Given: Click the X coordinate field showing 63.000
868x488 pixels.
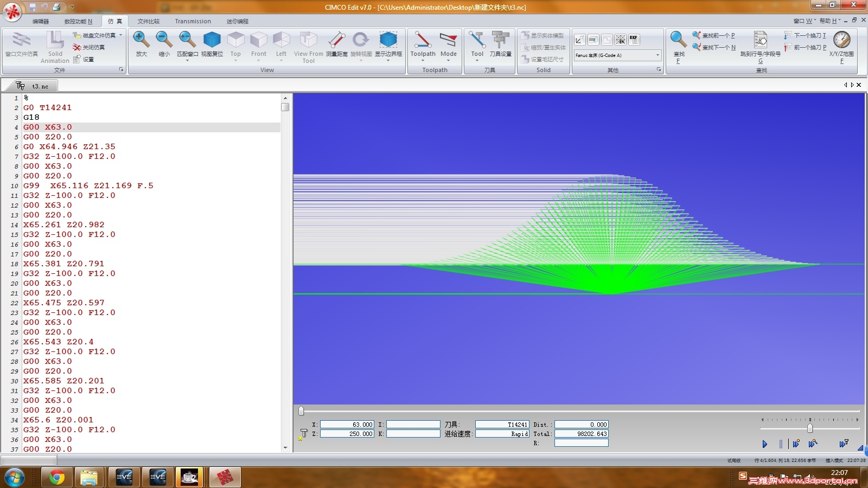Looking at the screenshot, I should (347, 425).
